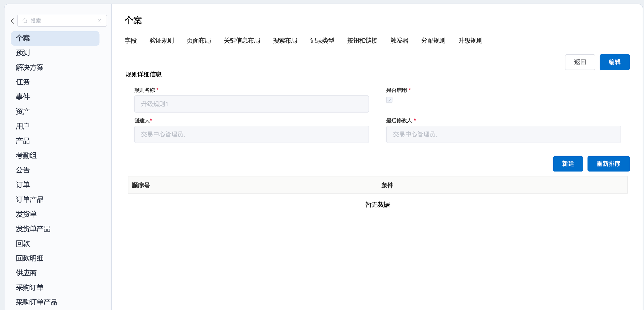The width and height of the screenshot is (644, 310).
Task: Choose 采购订单 in the left sidebar
Action: click(30, 287)
